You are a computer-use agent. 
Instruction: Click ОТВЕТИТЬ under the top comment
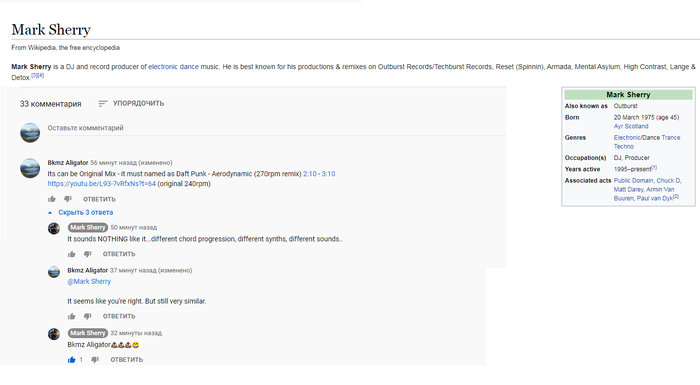99,199
